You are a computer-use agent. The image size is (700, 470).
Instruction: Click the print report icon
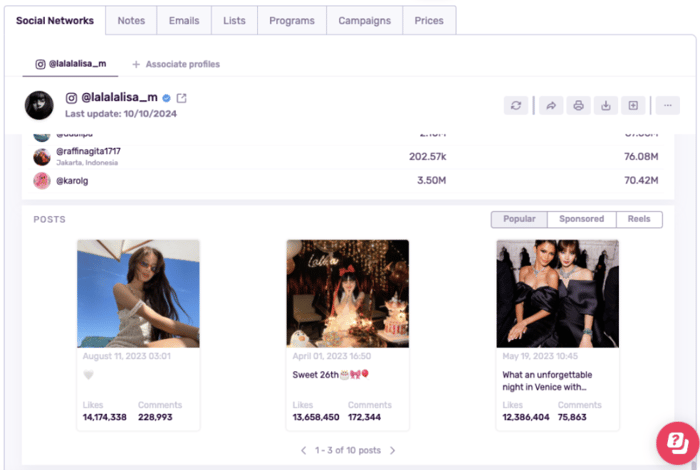[578, 105]
